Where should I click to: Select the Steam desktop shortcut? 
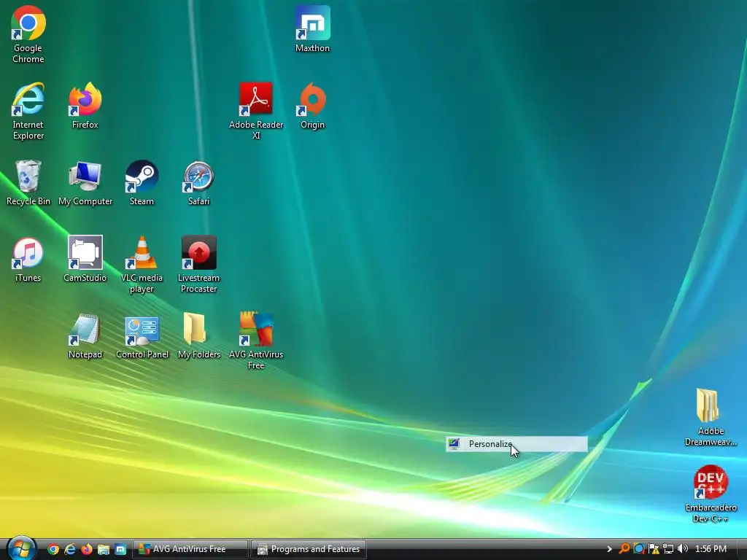(x=142, y=183)
